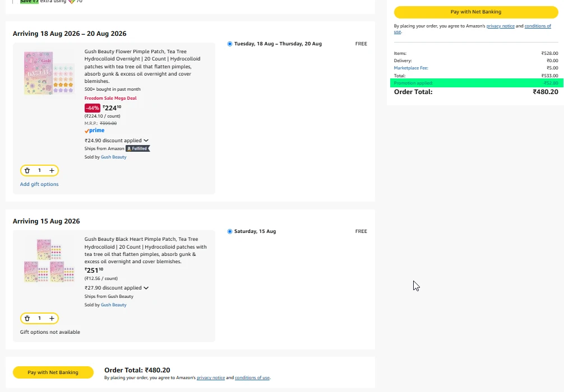
Task: Click bottom Pay with Net Banking button
Action: tap(53, 372)
